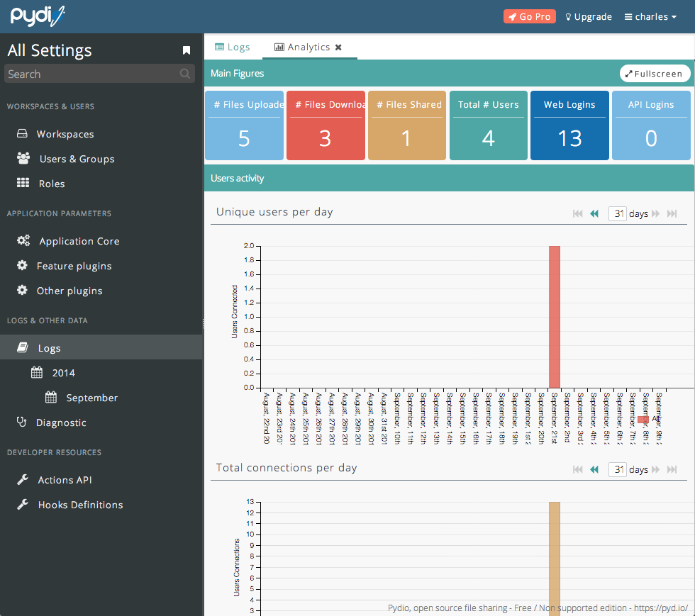Focus the sidebar Search field
The image size is (695, 616).
(91, 74)
